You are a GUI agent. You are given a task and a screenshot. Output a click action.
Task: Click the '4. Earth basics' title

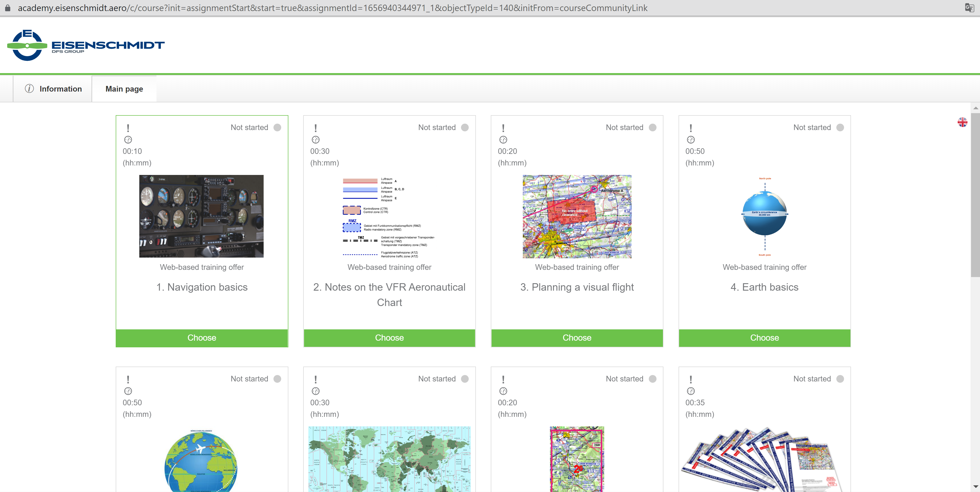(x=764, y=287)
